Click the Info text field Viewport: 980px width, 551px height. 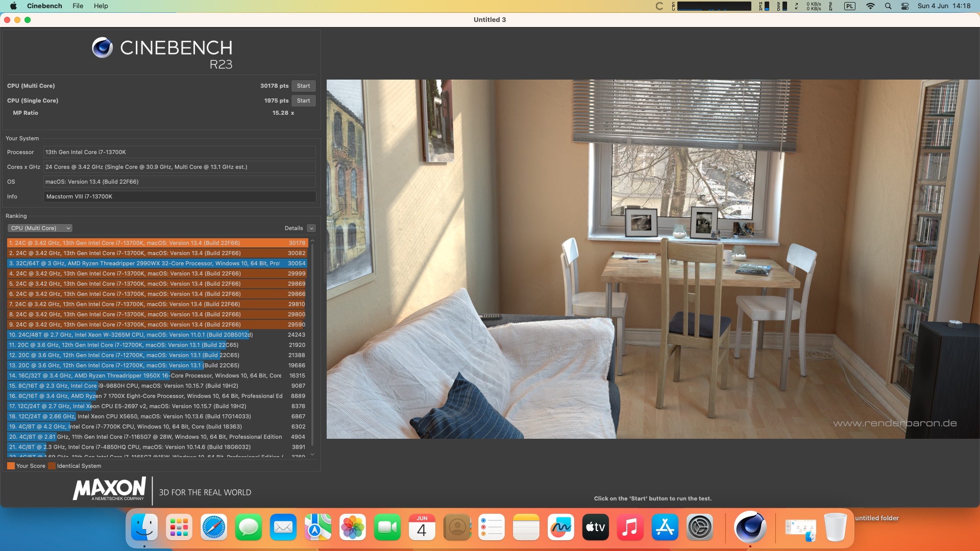tap(179, 196)
